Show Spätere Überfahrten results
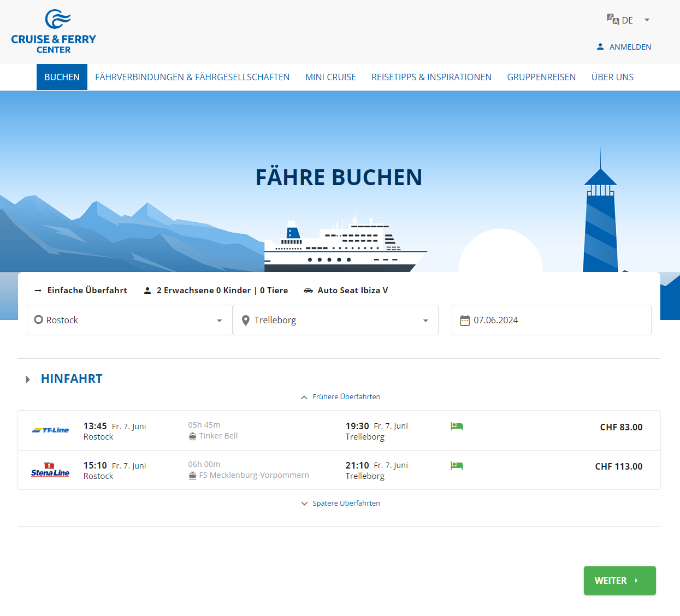Viewport: 680px width, 616px height. [340, 503]
